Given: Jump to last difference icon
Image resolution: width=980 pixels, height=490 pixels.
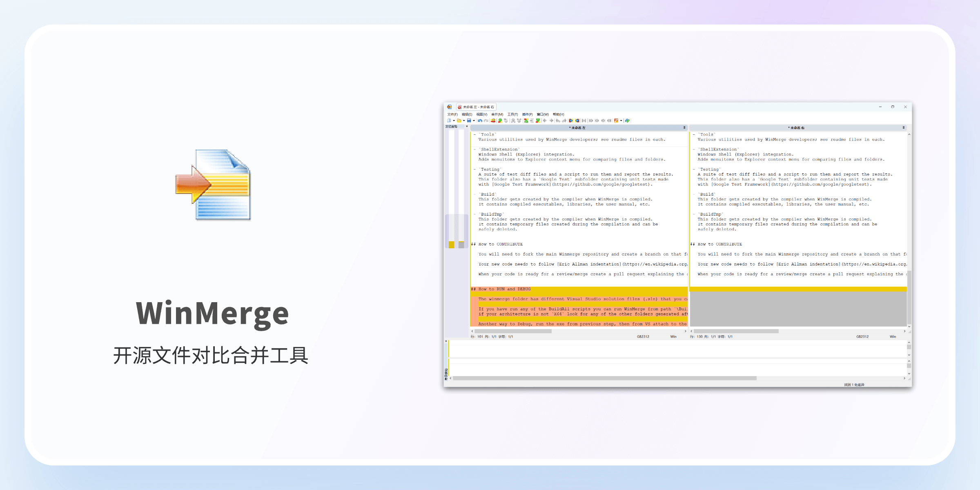Looking at the screenshot, I should [538, 120].
